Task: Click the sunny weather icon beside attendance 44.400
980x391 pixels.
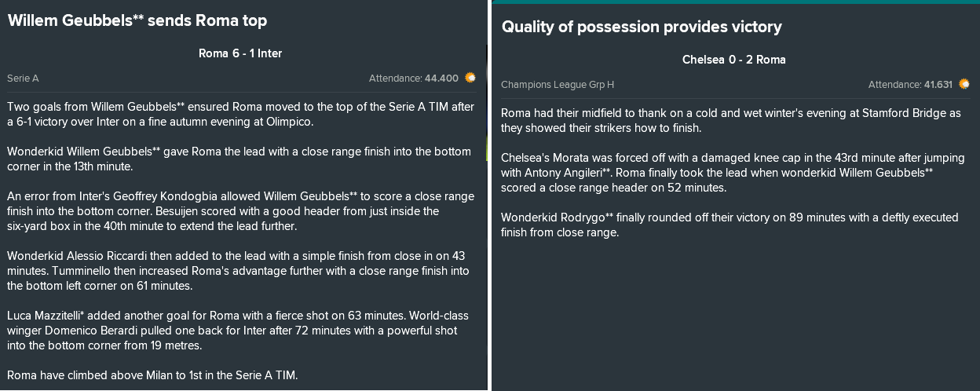Action: coord(470,78)
